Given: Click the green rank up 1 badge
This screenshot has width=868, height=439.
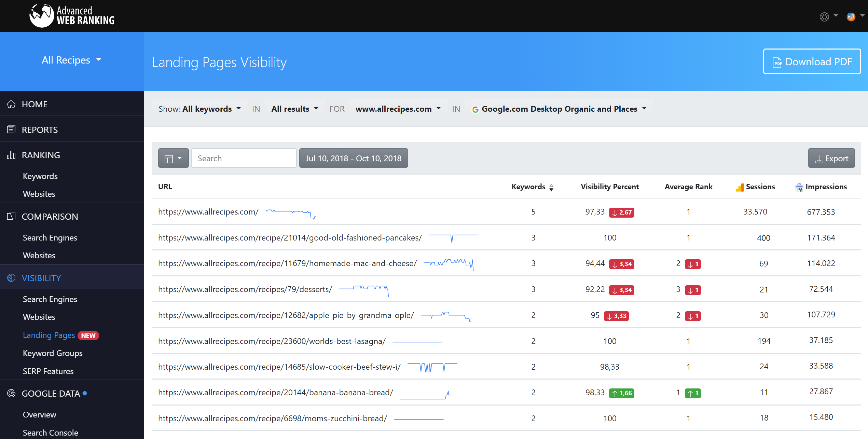Looking at the screenshot, I should pyautogui.click(x=693, y=393).
